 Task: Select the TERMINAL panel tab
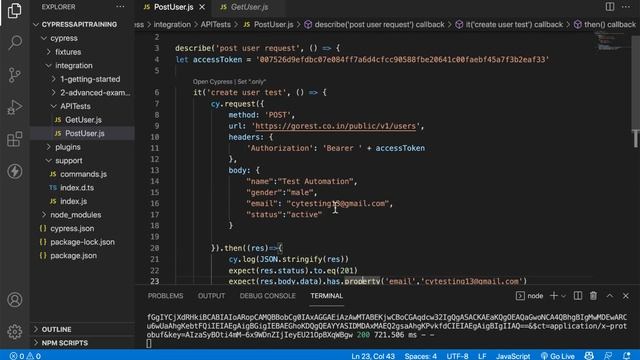click(327, 296)
